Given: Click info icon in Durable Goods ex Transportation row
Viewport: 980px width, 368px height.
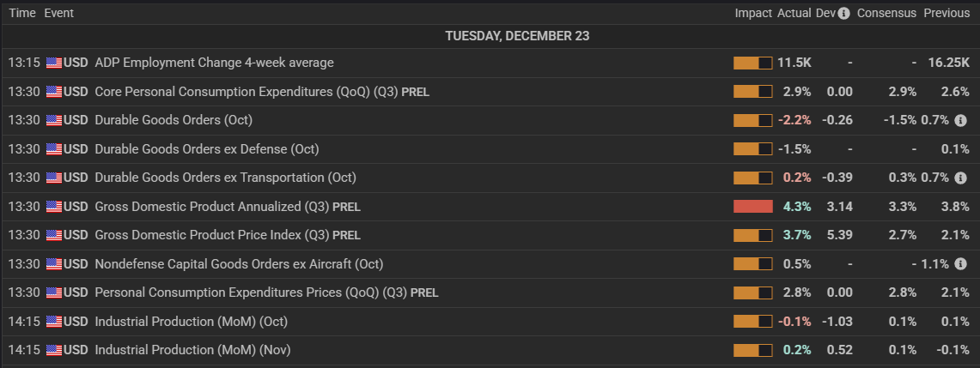Looking at the screenshot, I should 961,178.
